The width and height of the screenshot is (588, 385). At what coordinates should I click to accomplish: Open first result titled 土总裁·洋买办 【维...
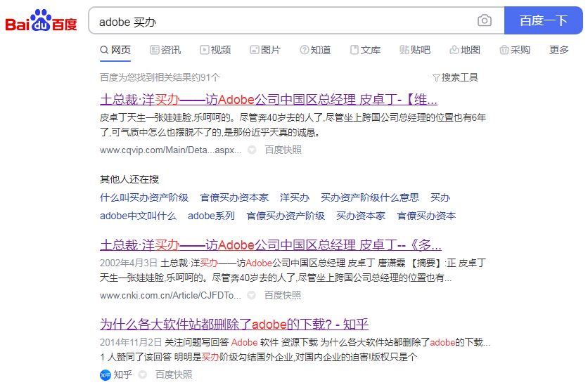click(269, 100)
